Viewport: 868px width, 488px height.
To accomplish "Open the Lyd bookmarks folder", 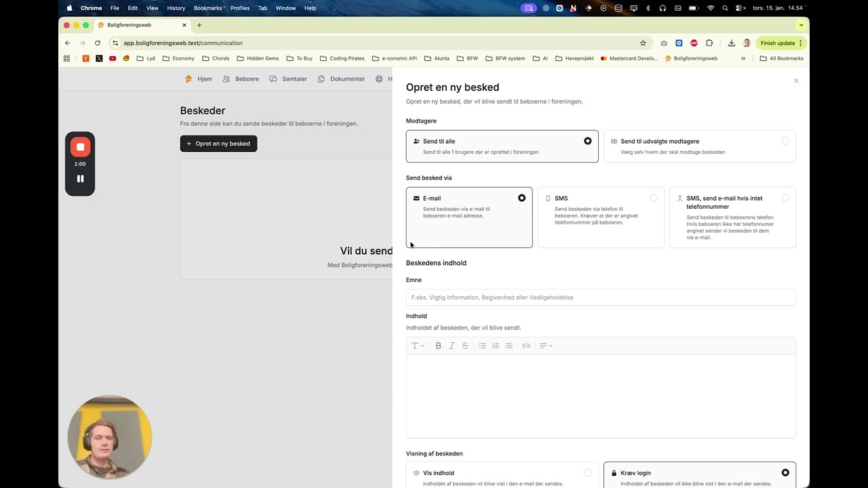I will [146, 58].
